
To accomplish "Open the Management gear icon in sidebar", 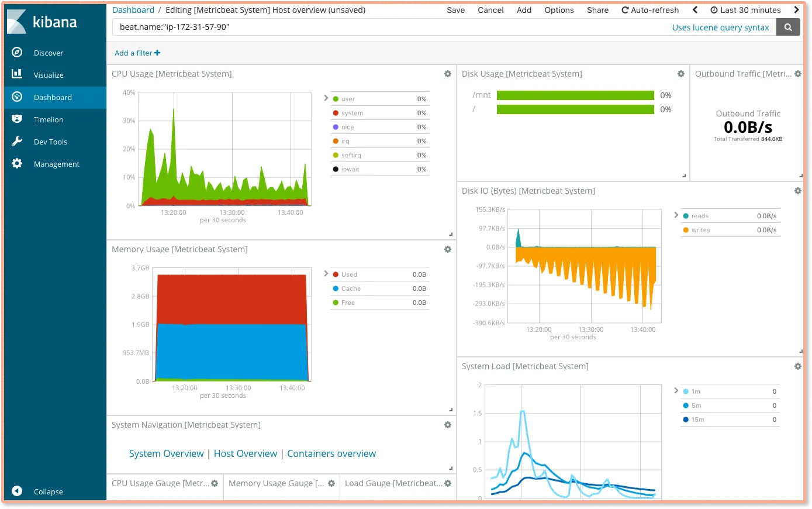I will click(17, 164).
